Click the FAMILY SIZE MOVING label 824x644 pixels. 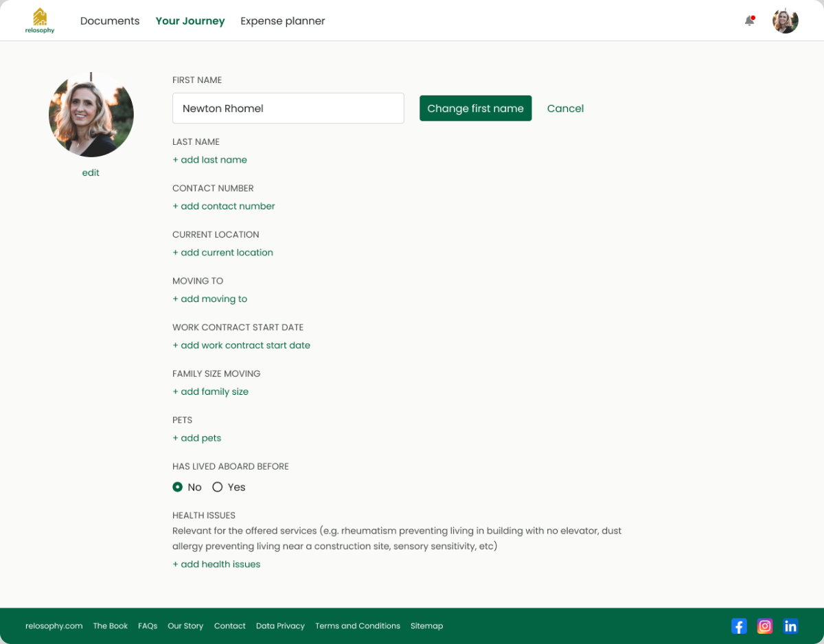click(x=216, y=374)
